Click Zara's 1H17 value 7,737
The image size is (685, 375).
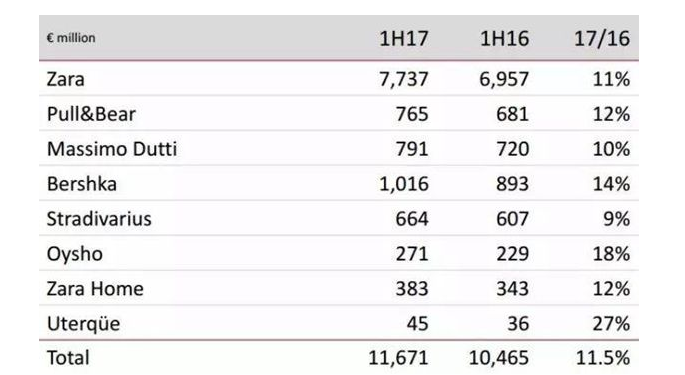point(404,80)
